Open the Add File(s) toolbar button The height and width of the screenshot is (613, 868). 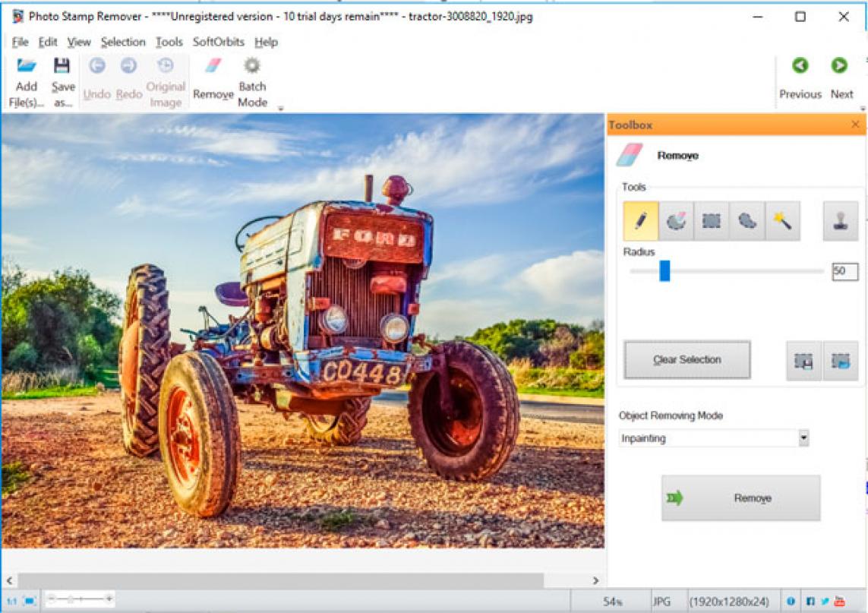27,82
